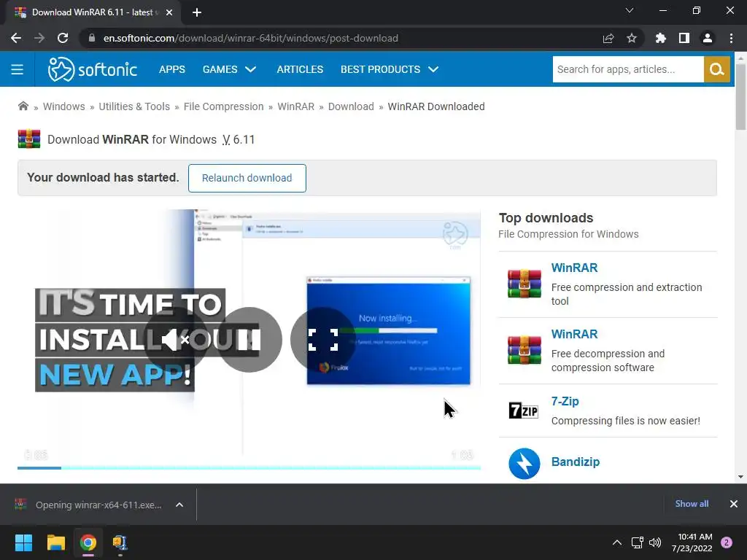Open the Bandizip title link

(576, 462)
